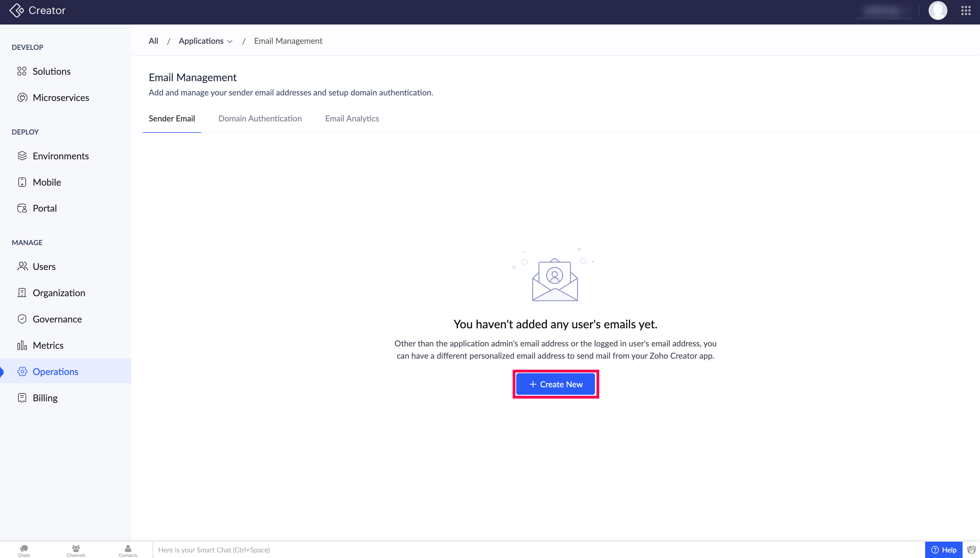Select the Mobile device icon

[x=22, y=182]
